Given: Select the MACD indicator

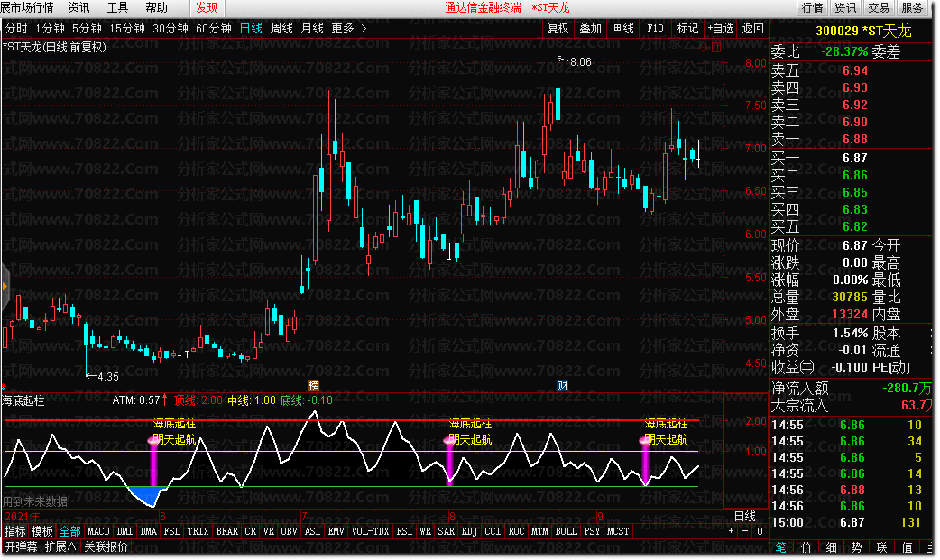Looking at the screenshot, I should 98,530.
